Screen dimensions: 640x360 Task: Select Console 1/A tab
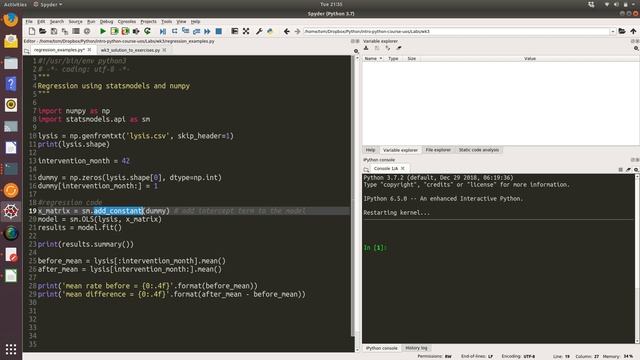386,168
